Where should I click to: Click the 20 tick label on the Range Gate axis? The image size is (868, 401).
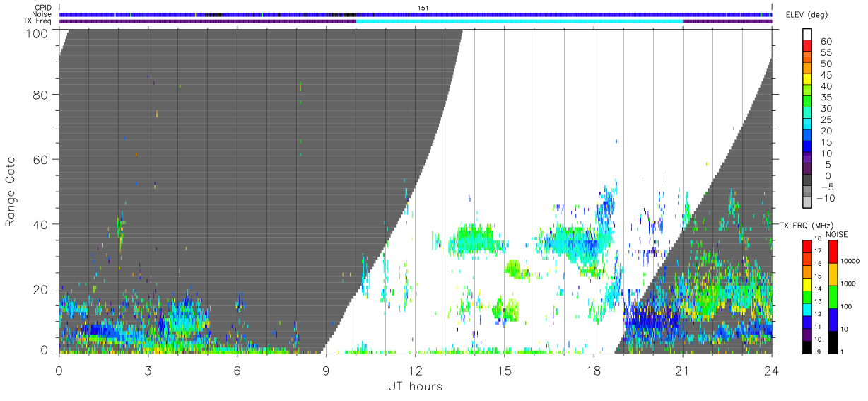(x=42, y=289)
